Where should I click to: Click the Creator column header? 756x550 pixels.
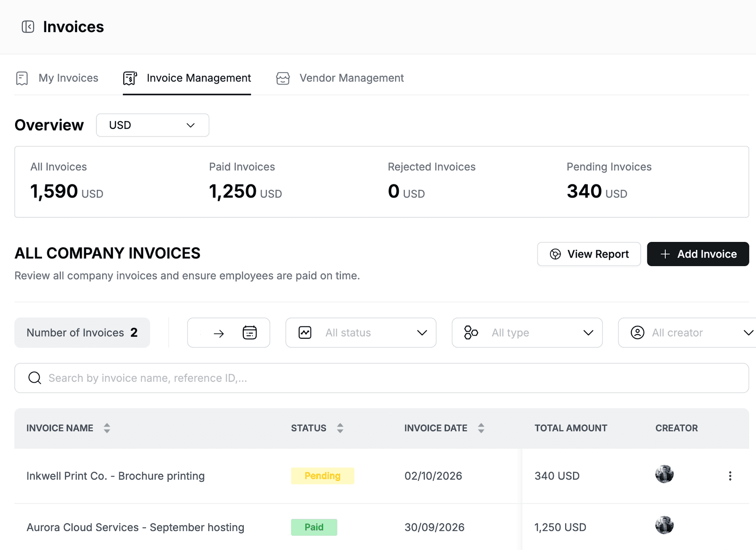click(x=677, y=428)
